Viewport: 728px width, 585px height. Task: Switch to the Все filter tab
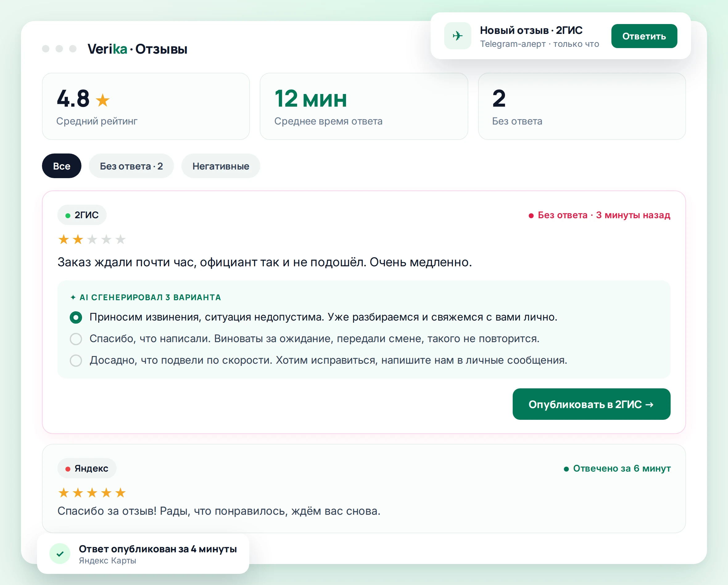(x=61, y=166)
